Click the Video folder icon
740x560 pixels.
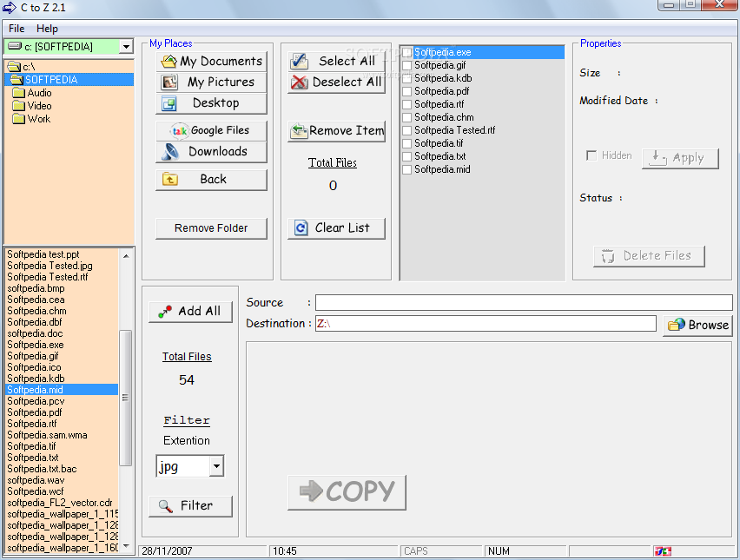point(18,106)
